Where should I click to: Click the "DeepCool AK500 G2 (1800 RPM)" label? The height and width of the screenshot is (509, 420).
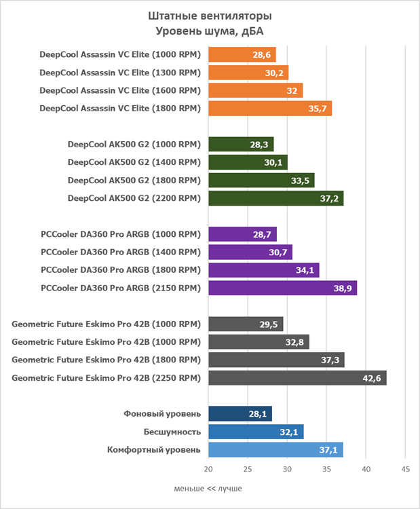click(134, 180)
